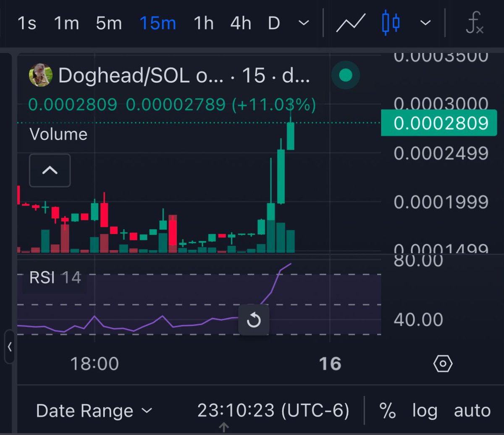Click the 0.0001999 price axis label

[x=441, y=202]
